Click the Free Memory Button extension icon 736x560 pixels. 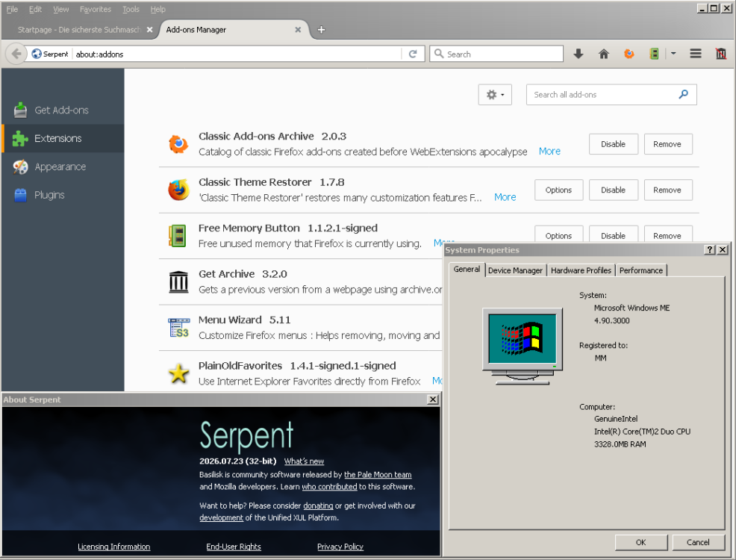click(178, 236)
